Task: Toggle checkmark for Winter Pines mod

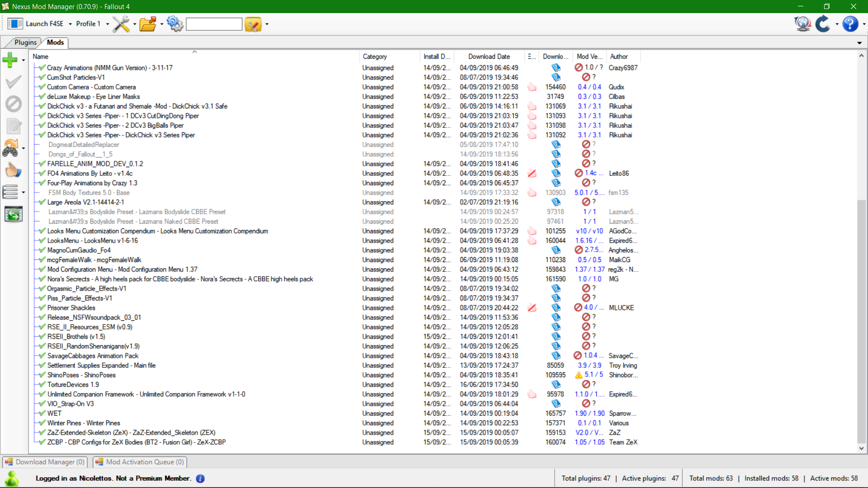Action: pyautogui.click(x=42, y=423)
